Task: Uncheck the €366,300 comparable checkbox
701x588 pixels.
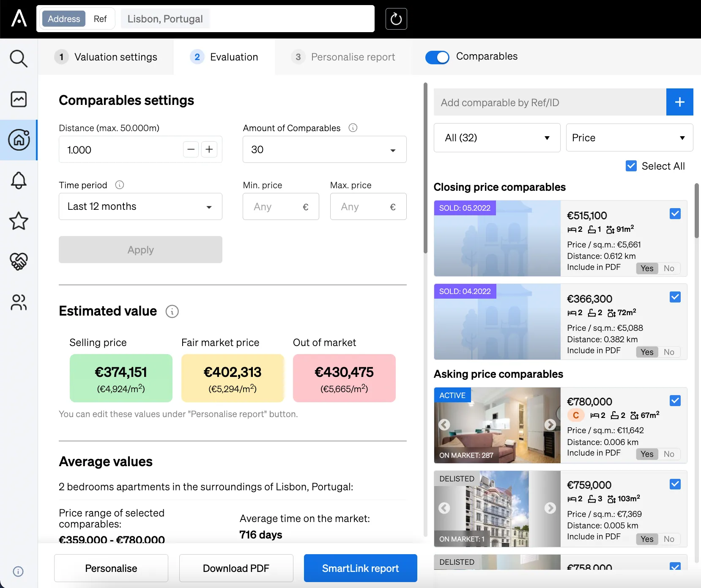Action: pos(675,297)
